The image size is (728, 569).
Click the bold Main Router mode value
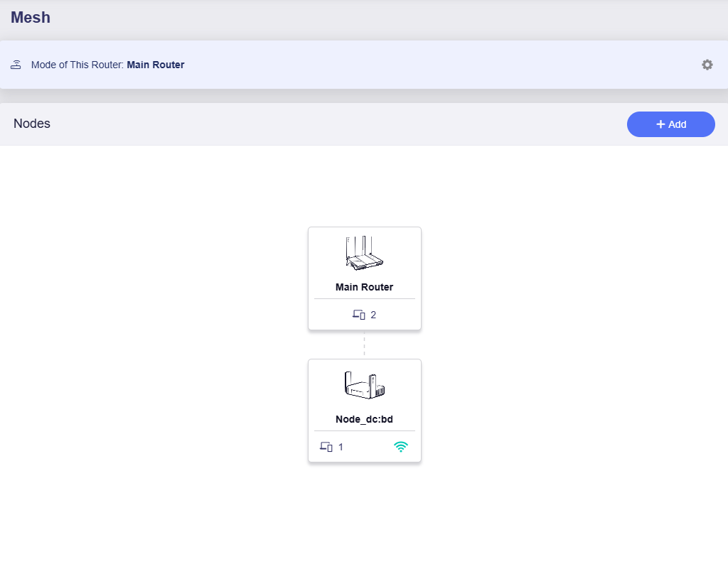coord(156,65)
